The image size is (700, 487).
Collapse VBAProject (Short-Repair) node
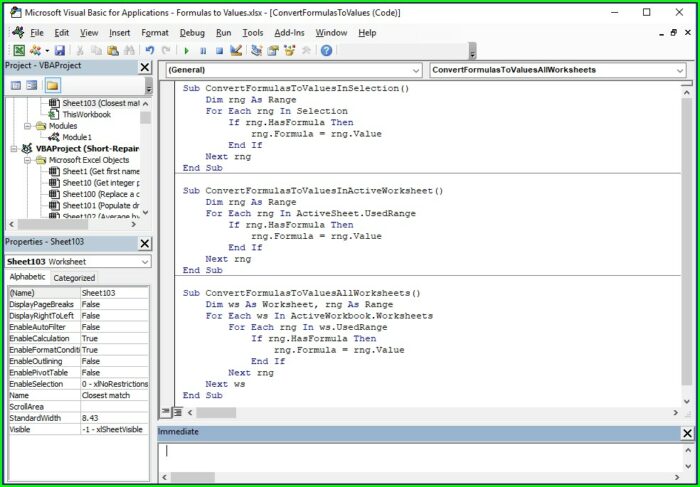point(14,149)
